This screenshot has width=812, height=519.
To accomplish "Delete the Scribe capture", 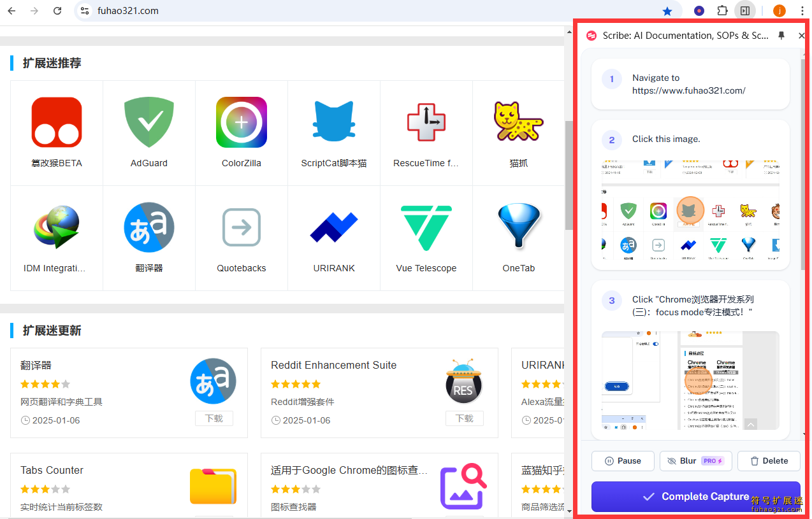I will click(769, 461).
